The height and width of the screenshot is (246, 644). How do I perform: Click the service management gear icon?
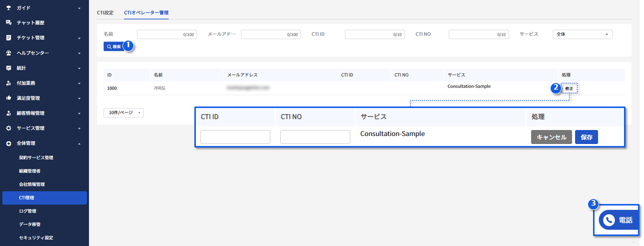pyautogui.click(x=8, y=128)
